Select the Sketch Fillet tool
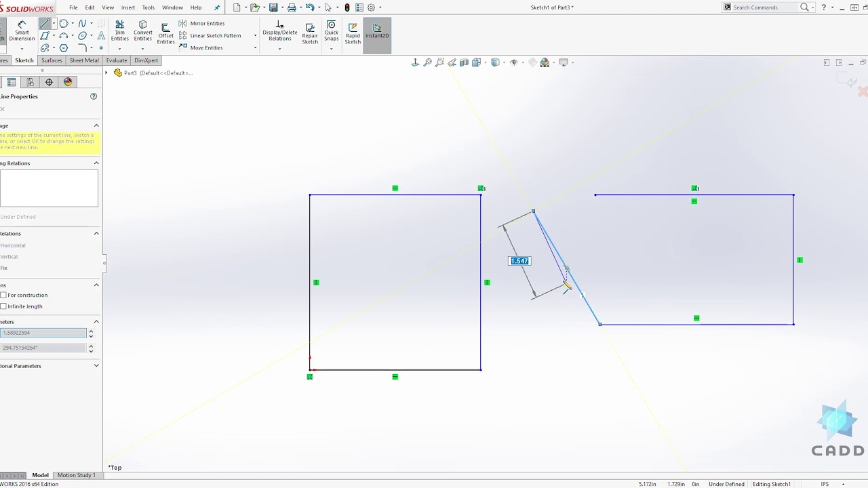 tap(83, 48)
